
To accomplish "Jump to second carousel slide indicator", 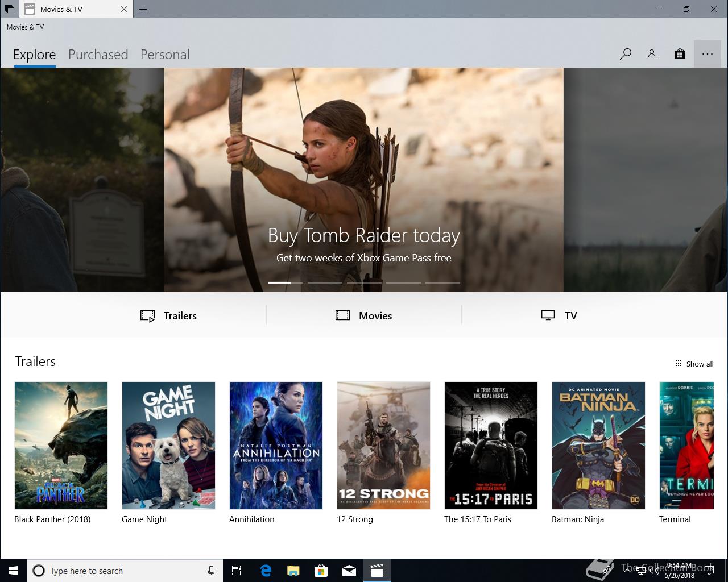I will [x=325, y=282].
